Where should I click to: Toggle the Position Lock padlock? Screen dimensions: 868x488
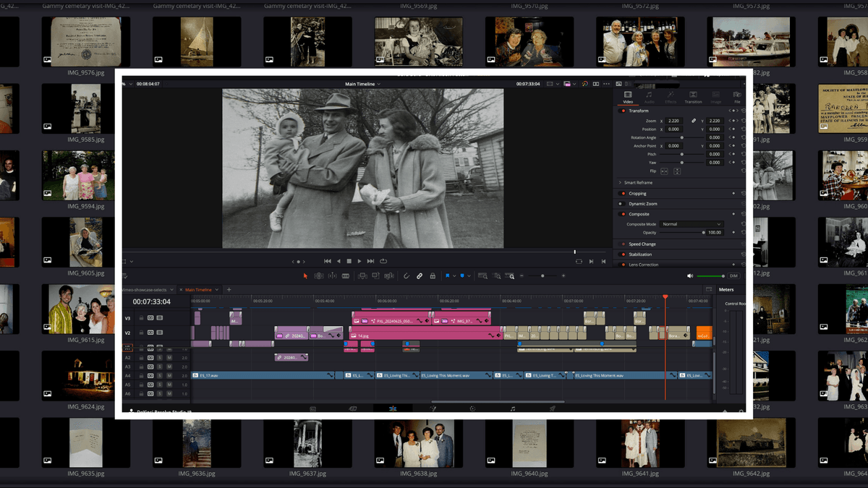[433, 275]
